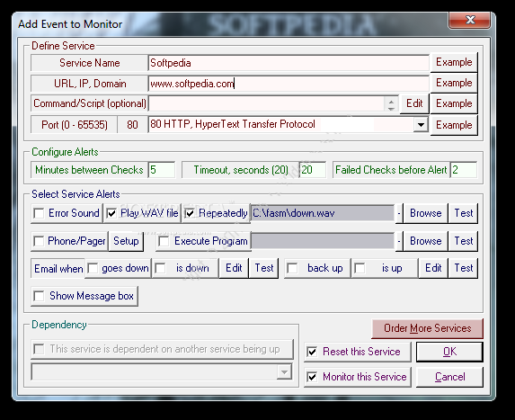Click the Timeout seconds value field
Image resolution: width=515 pixels, height=420 pixels.
[313, 170]
